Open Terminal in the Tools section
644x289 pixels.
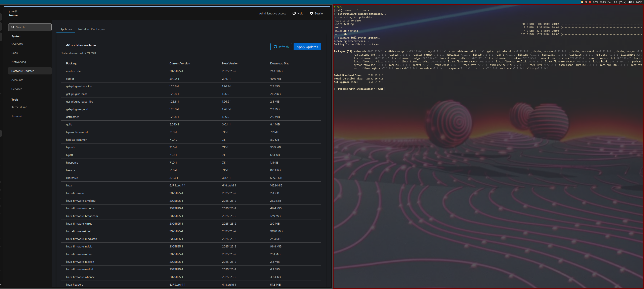16,116
